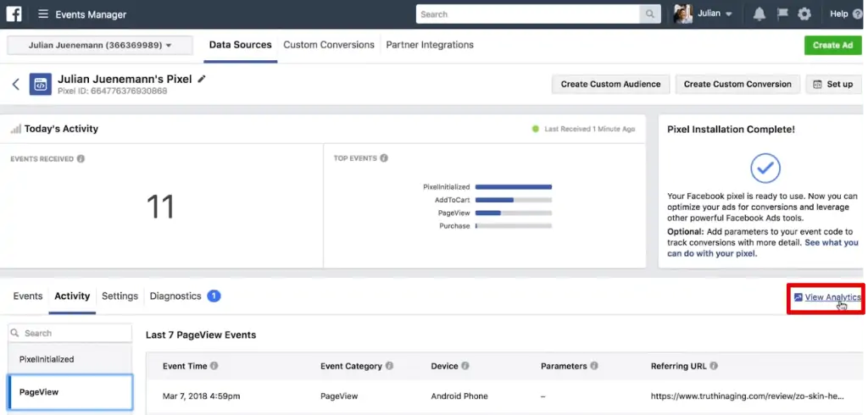Click the 'Last 7 PageView Events' heading
868x415 pixels.
click(201, 335)
